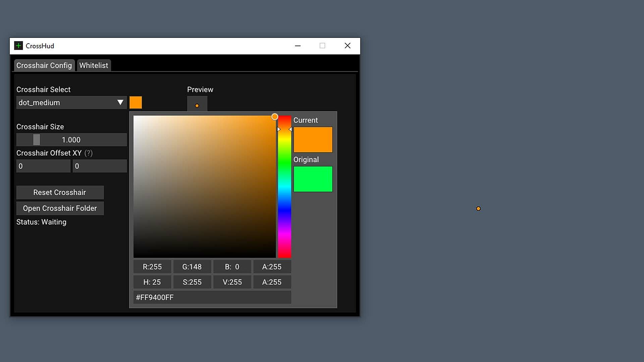Click the R:255 red channel field

tap(152, 267)
